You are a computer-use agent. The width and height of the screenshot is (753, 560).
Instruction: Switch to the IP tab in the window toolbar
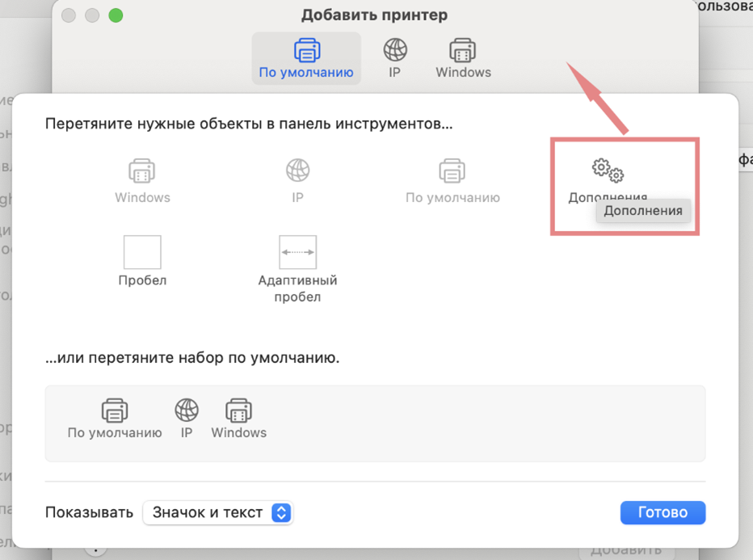click(x=395, y=58)
